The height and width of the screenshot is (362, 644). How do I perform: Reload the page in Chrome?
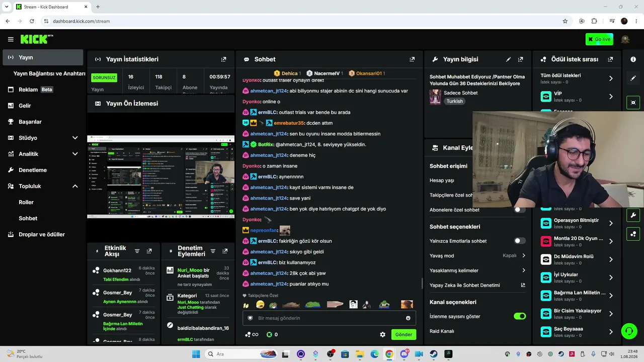(x=32, y=21)
